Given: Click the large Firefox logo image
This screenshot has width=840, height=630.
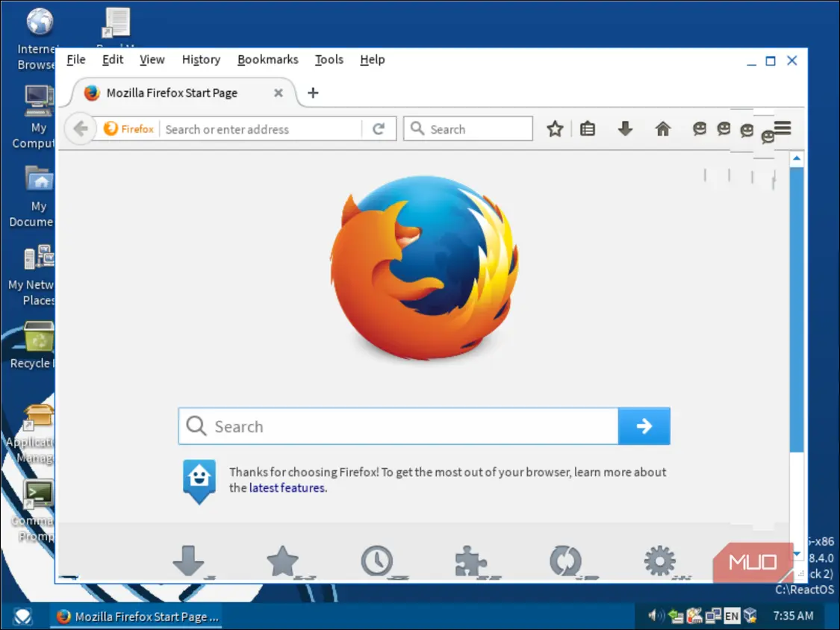Looking at the screenshot, I should [x=424, y=268].
